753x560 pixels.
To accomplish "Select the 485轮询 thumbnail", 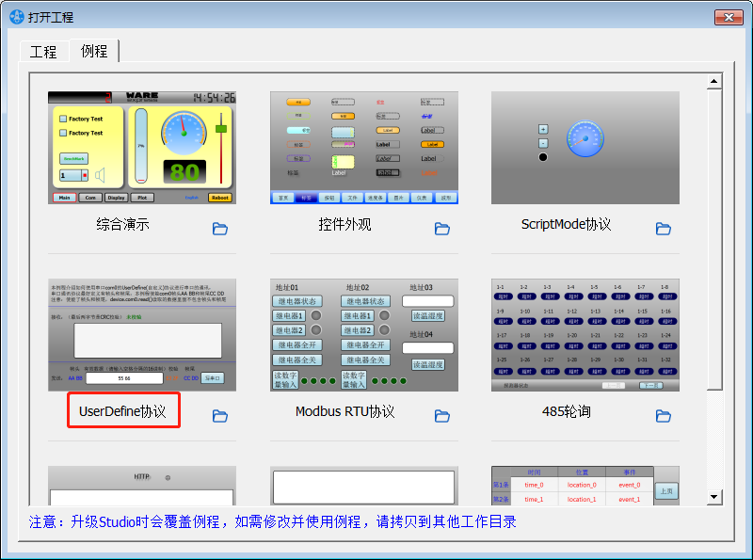I will (585, 335).
